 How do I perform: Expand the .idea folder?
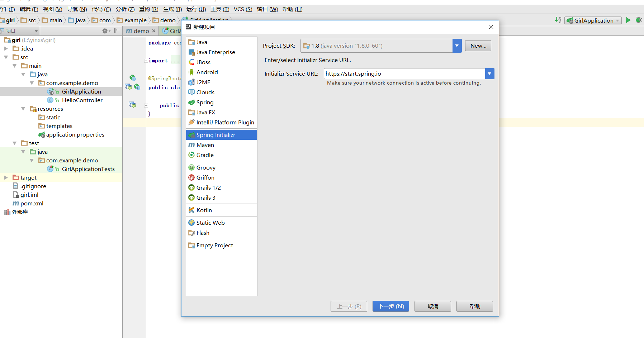[6, 49]
